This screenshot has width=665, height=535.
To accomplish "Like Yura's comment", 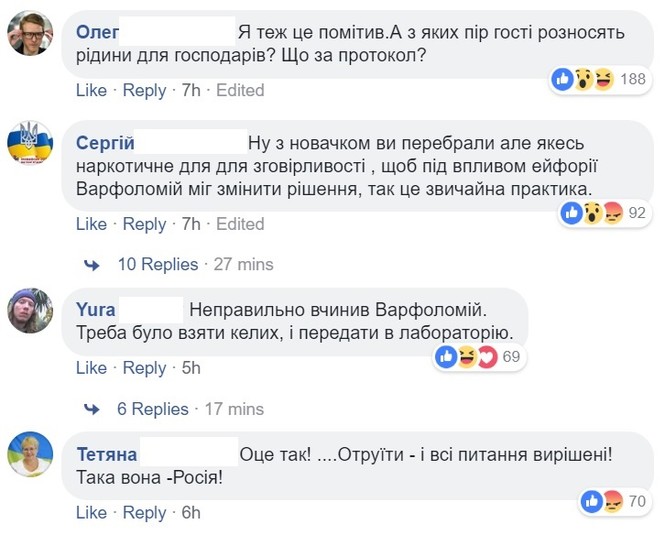I will (x=91, y=368).
